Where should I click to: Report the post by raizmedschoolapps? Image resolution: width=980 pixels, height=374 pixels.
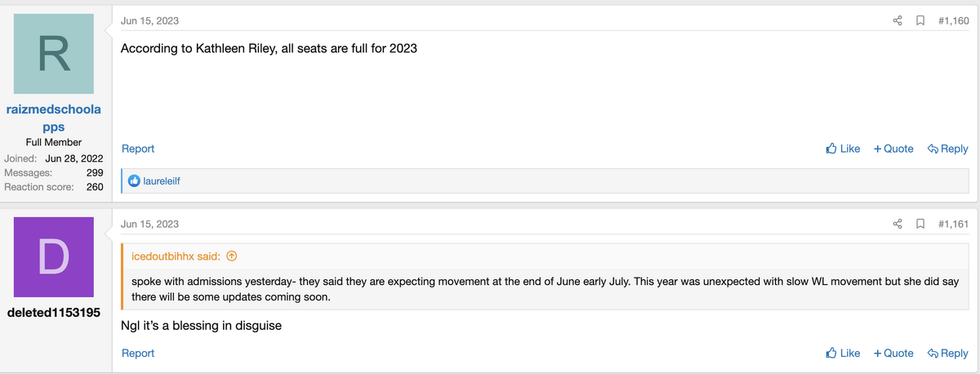(x=138, y=149)
